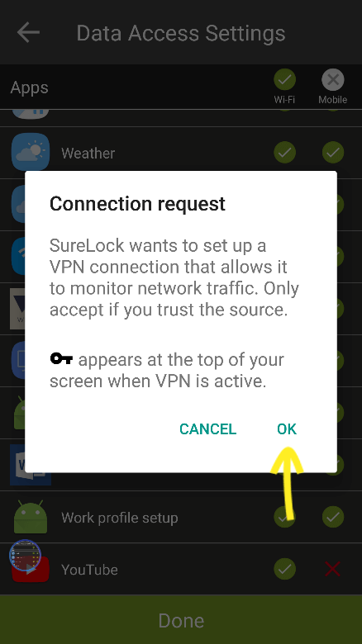Toggle Weather Wi-Fi access checkmark
The height and width of the screenshot is (644, 362).
pos(284,153)
